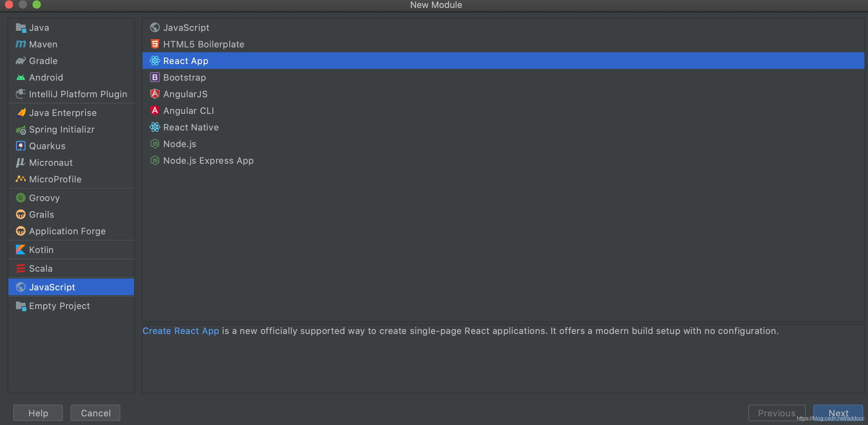The image size is (868, 425).
Task: Click the Application Forge icon
Action: click(x=21, y=231)
